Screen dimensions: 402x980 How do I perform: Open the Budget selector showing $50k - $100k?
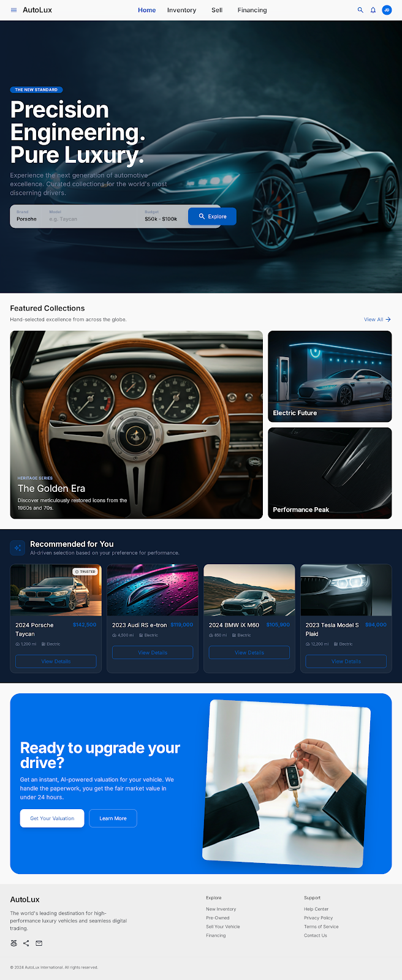tap(161, 216)
